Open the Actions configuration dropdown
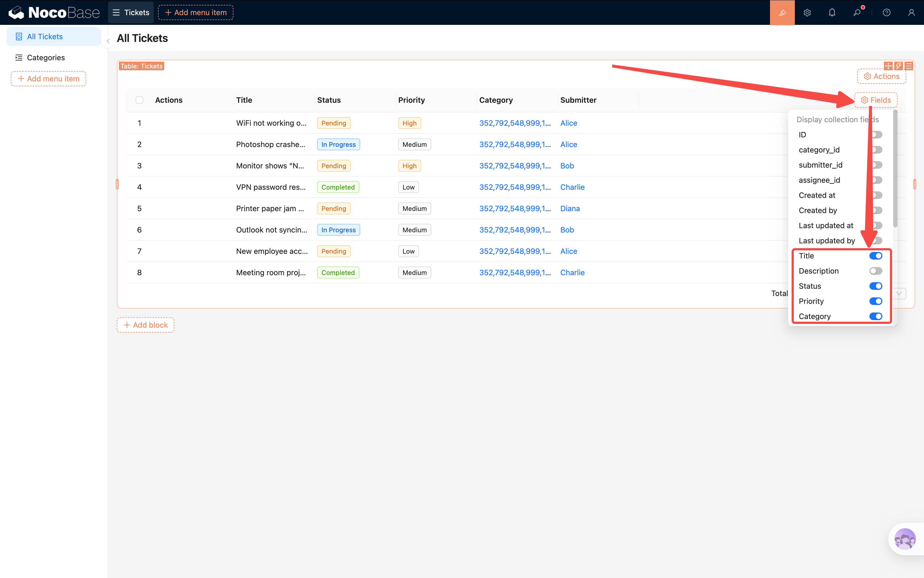Viewport: 924px width, 578px height. point(881,77)
